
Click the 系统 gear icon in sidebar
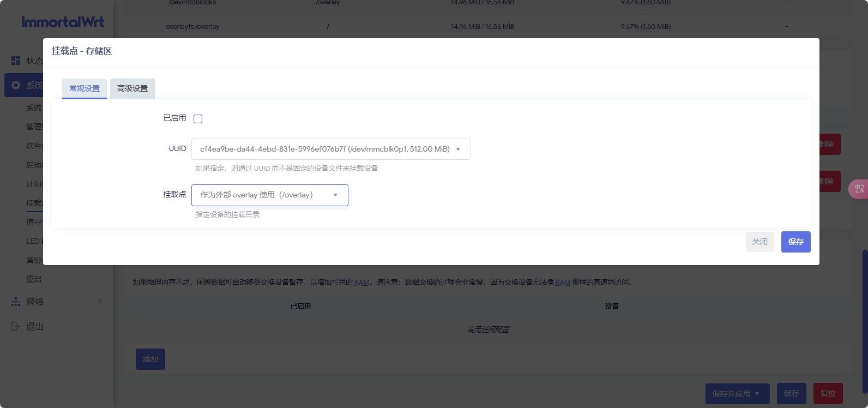16,85
